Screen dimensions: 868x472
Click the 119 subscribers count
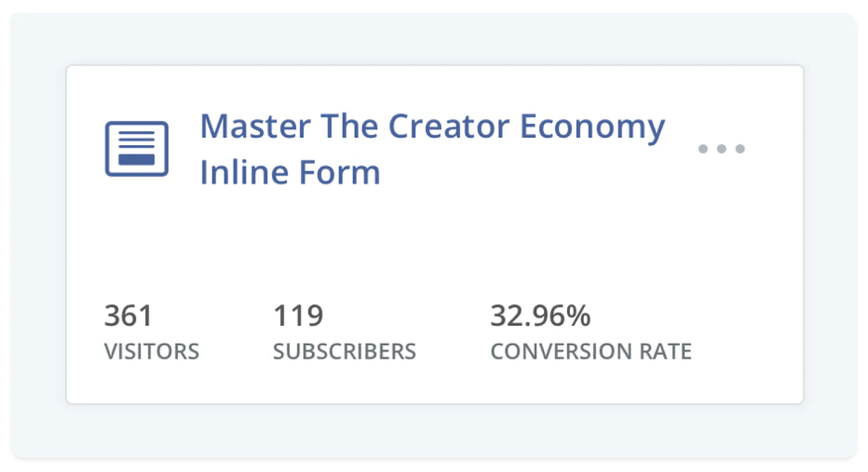(298, 316)
